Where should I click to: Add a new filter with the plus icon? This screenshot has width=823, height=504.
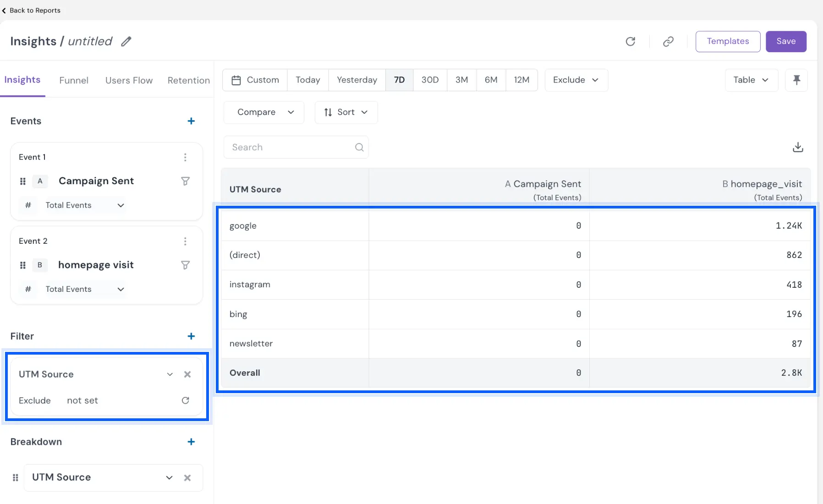pyautogui.click(x=191, y=336)
